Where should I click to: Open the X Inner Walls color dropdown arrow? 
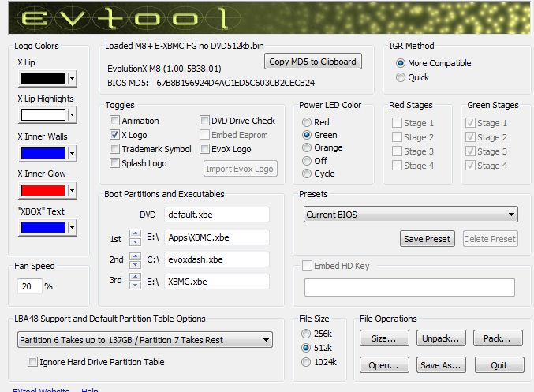point(72,153)
